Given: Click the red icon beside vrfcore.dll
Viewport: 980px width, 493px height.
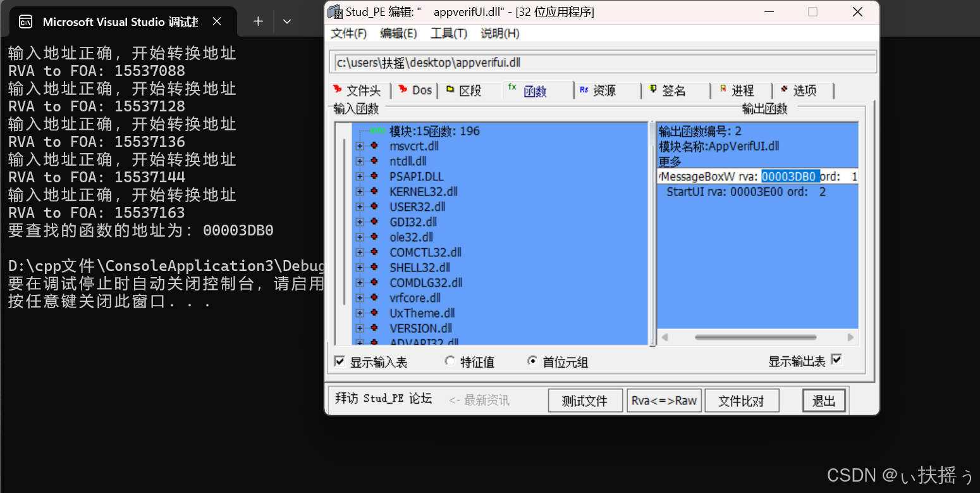Looking at the screenshot, I should (x=374, y=298).
